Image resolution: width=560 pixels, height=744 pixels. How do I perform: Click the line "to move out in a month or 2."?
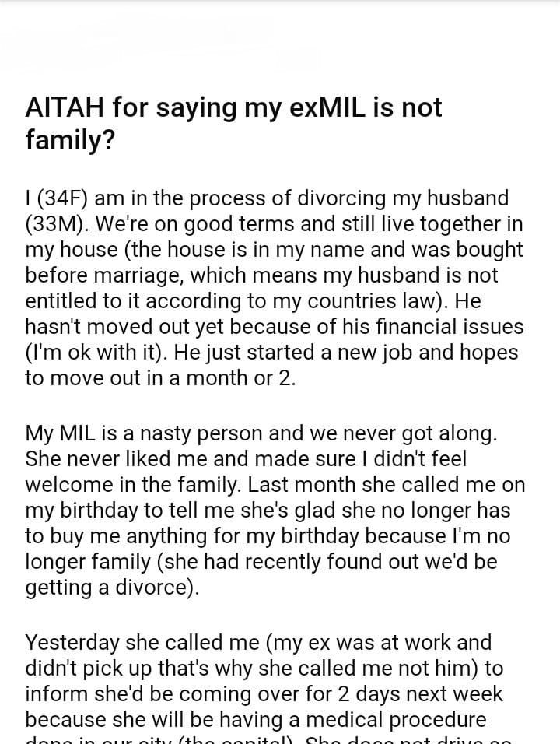tap(160, 379)
